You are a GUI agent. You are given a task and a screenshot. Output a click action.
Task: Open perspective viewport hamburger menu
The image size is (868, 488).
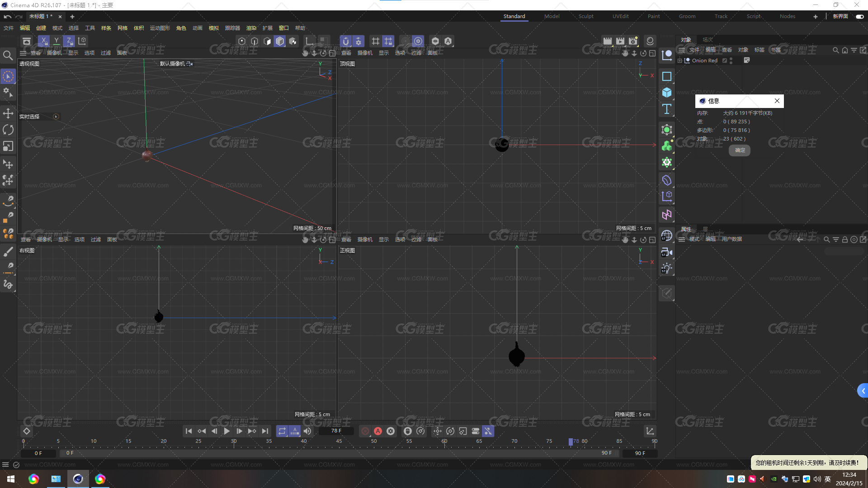(23, 53)
